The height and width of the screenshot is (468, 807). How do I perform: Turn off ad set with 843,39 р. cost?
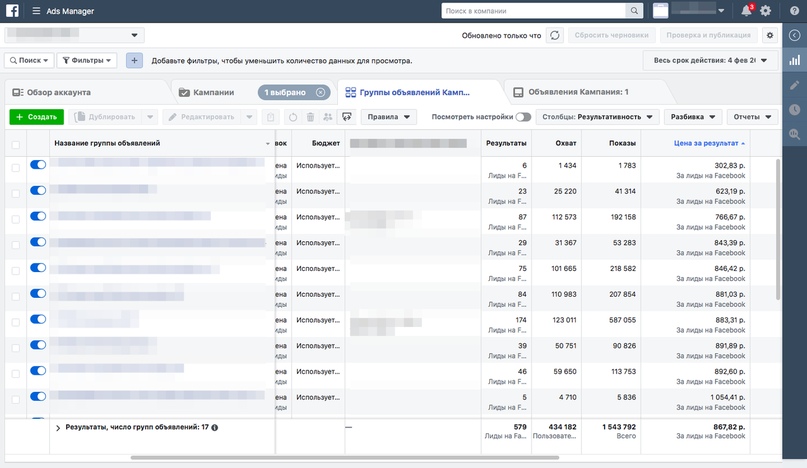click(x=38, y=242)
